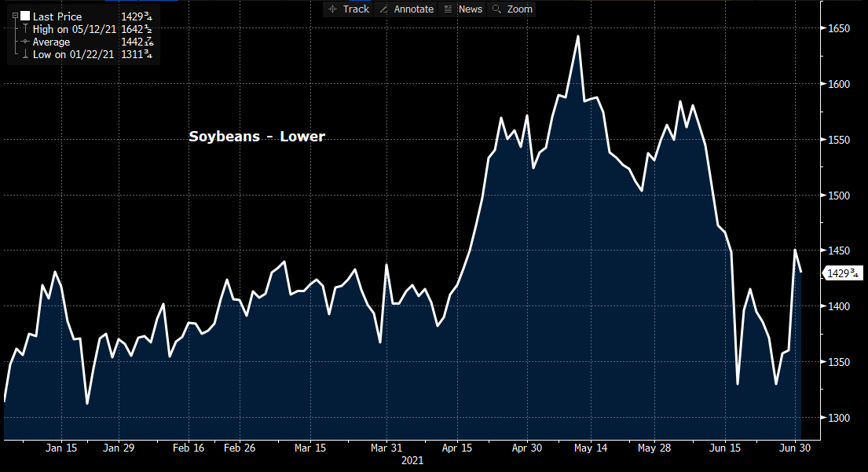Open the Annotate pencil tool
Screen dimensions: 868x472
point(406,9)
